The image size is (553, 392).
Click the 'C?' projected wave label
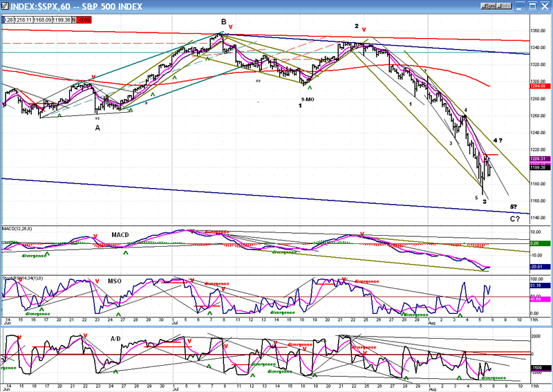tap(515, 218)
